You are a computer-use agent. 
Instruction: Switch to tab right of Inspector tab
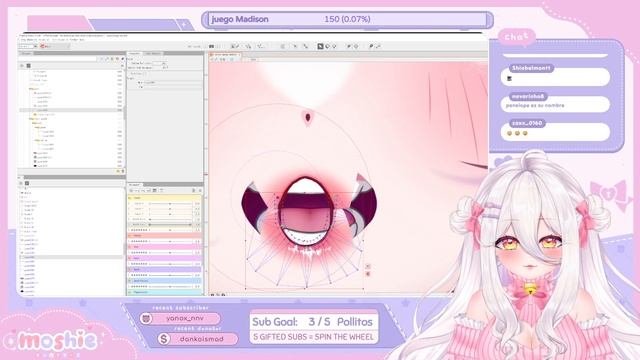tap(153, 54)
